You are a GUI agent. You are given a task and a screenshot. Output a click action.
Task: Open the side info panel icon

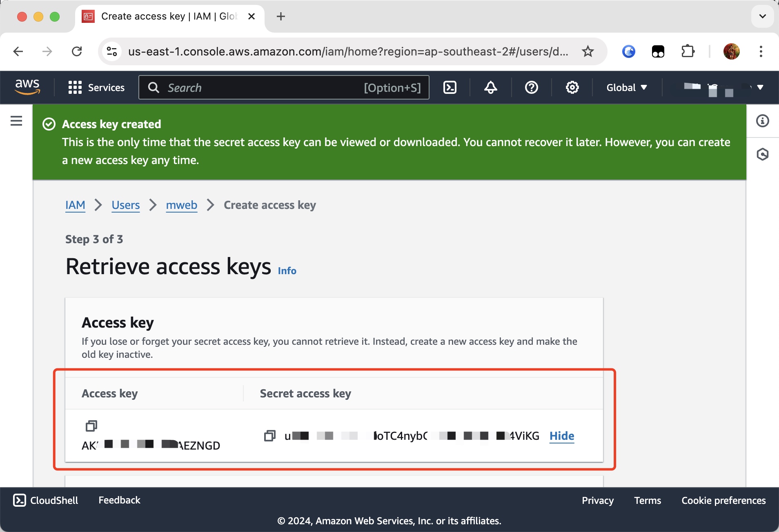coord(762,121)
